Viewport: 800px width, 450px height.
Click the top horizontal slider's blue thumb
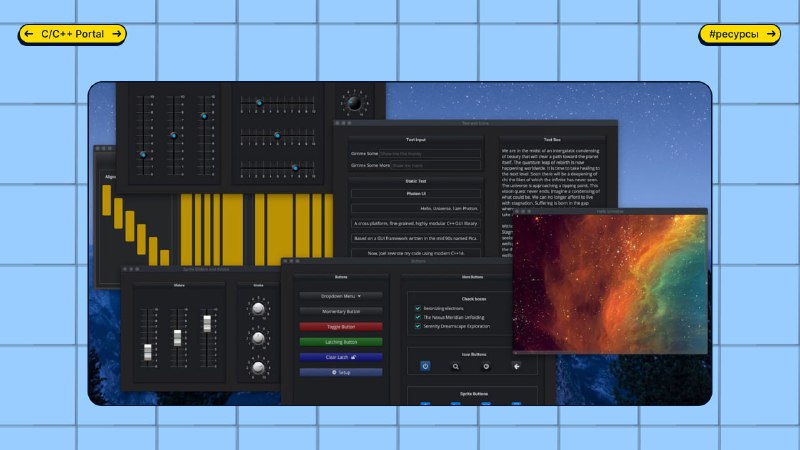click(259, 103)
